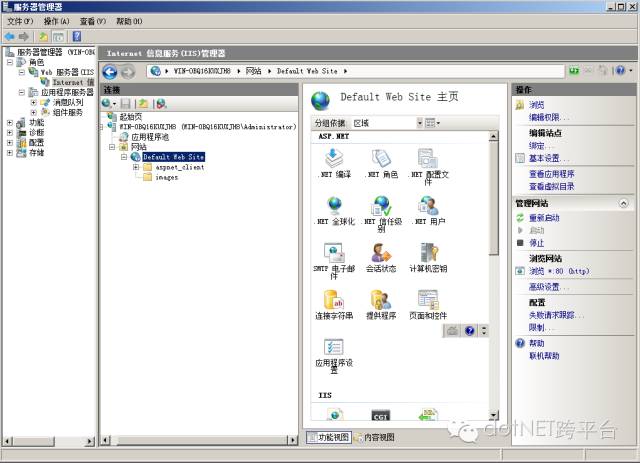Click the save icon in 连接 toolbar
This screenshot has height=463, width=640.
click(126, 104)
